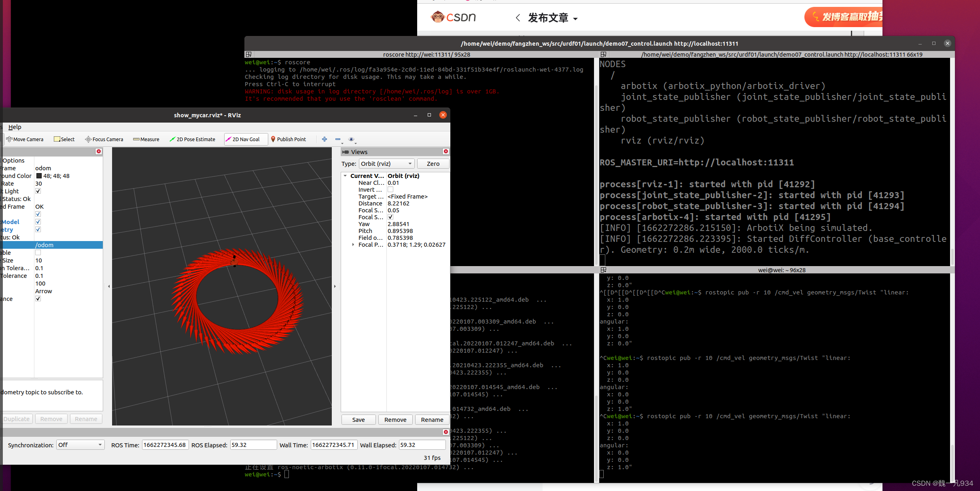Click the roscore pane title bar
The height and width of the screenshot is (491, 980).
coord(421,54)
